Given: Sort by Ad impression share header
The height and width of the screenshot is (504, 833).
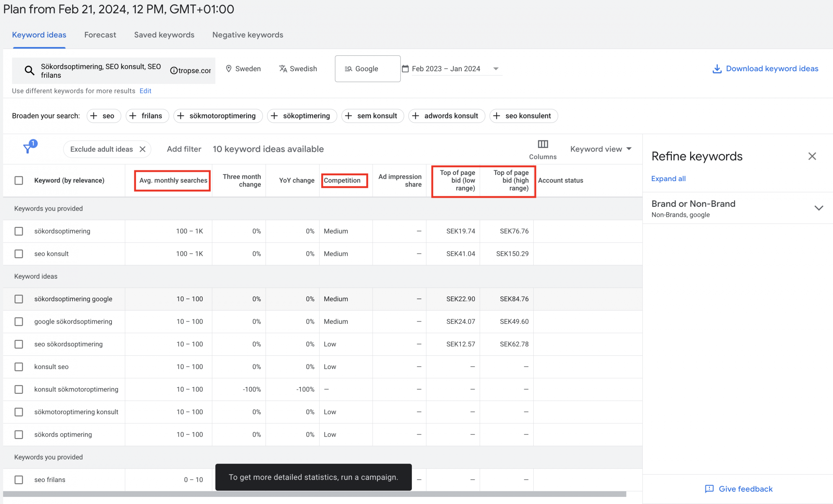Looking at the screenshot, I should click(400, 180).
